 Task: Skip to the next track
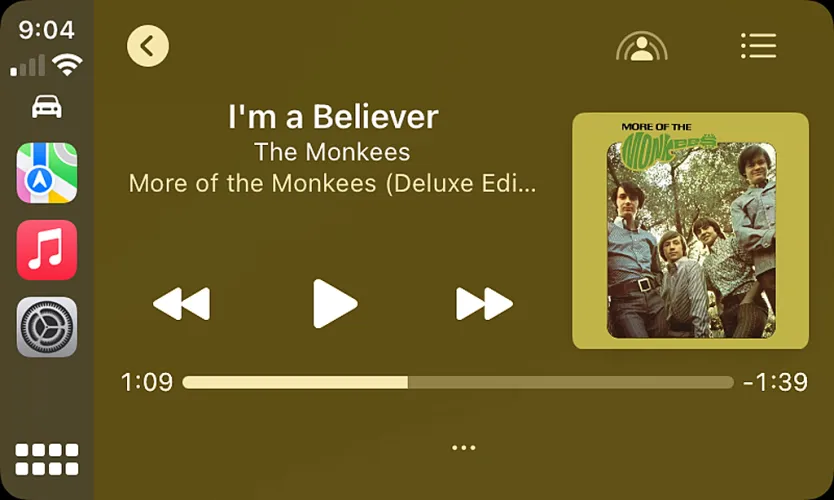click(484, 304)
